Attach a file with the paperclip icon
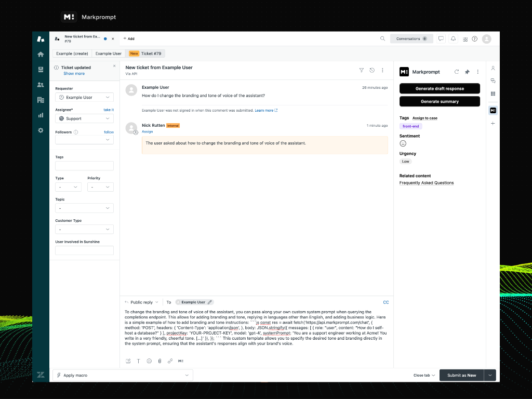The image size is (532, 399). coord(159,361)
